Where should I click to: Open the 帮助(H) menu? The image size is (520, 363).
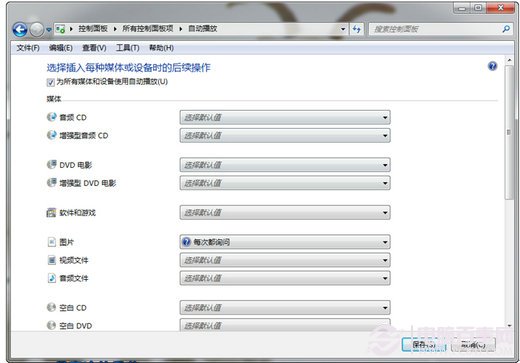pos(161,48)
